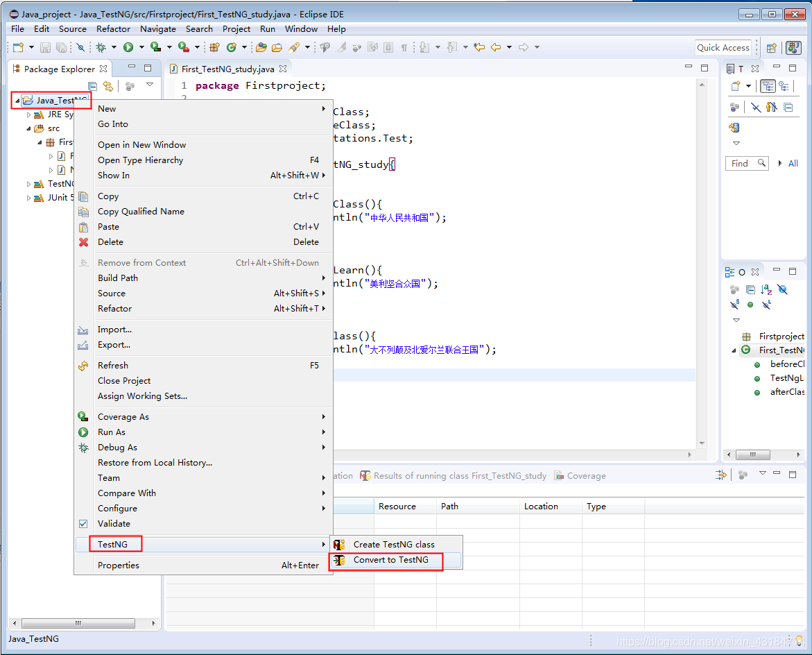
Task: Click Collapse All in Package Explorer
Action: coord(93,85)
